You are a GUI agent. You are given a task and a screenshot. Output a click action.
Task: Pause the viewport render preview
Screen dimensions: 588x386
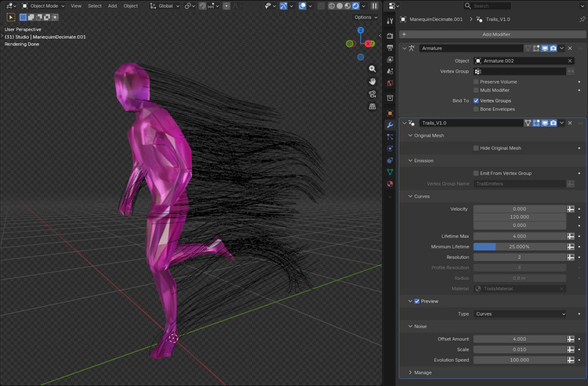pyautogui.click(x=374, y=6)
